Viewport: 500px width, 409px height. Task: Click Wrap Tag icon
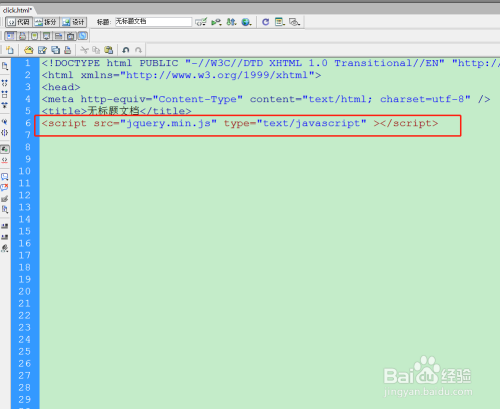click(x=5, y=199)
